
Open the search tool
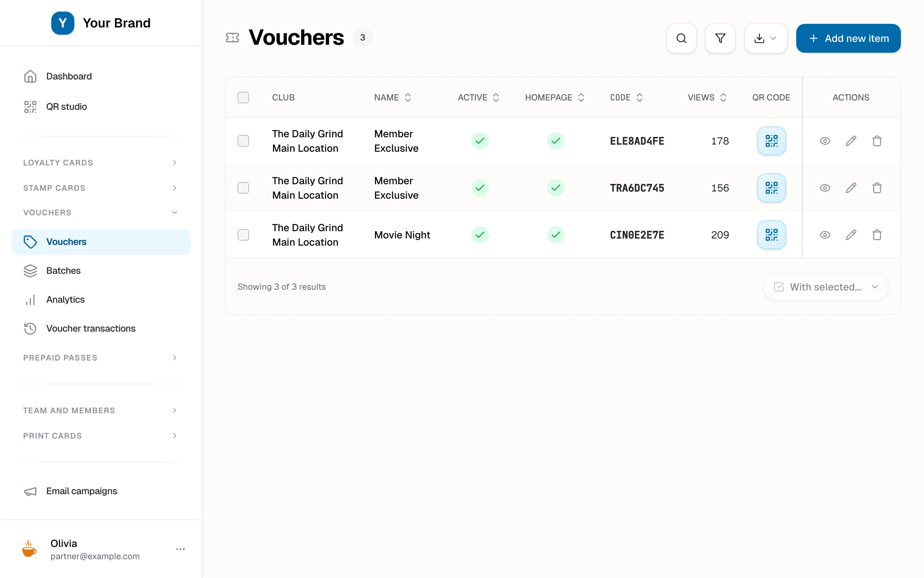point(681,38)
